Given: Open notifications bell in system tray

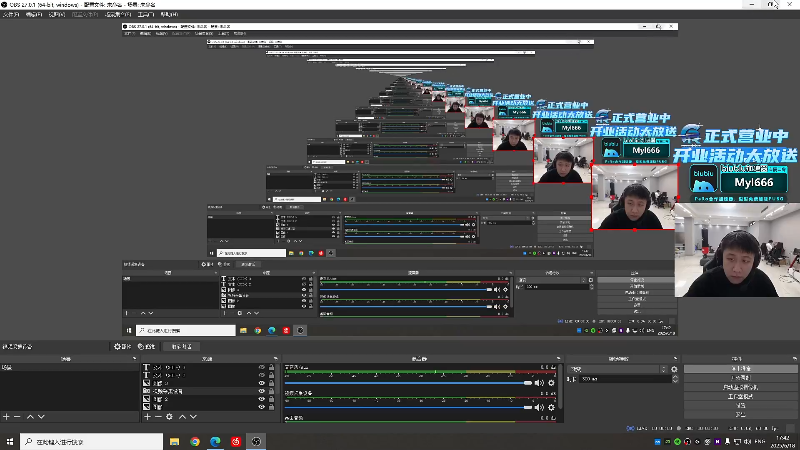Looking at the screenshot, I should [728, 441].
